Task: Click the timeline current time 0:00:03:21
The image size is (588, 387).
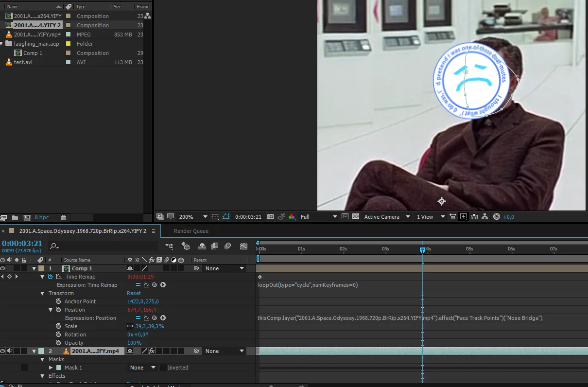Action: 22,243
